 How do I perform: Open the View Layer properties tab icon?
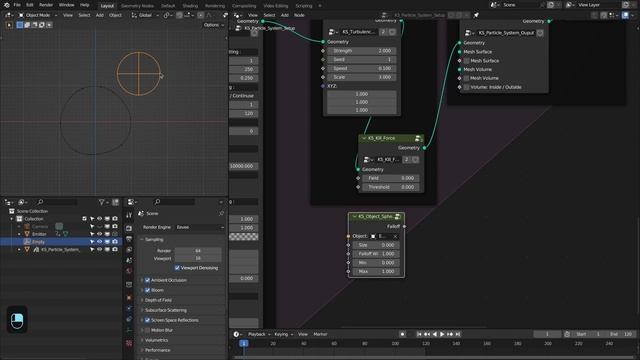129,249
